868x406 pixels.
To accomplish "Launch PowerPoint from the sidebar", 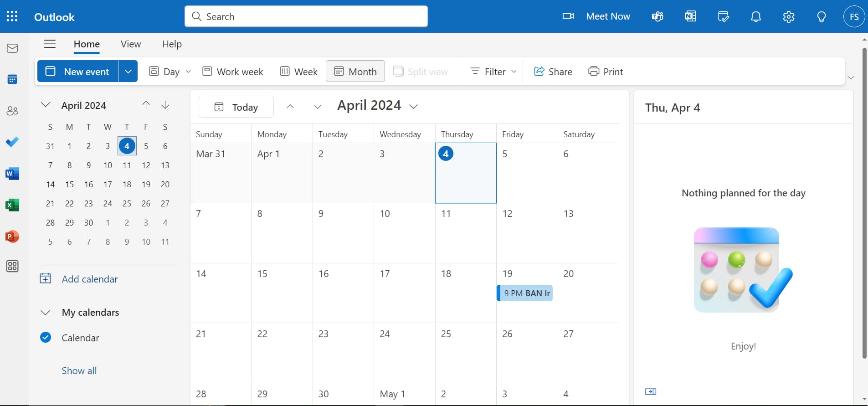I will coord(12,236).
